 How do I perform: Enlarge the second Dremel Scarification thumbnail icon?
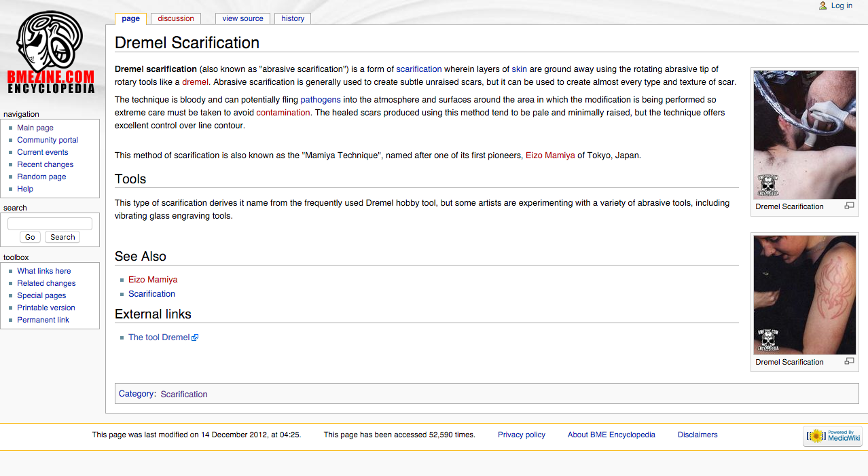(849, 361)
